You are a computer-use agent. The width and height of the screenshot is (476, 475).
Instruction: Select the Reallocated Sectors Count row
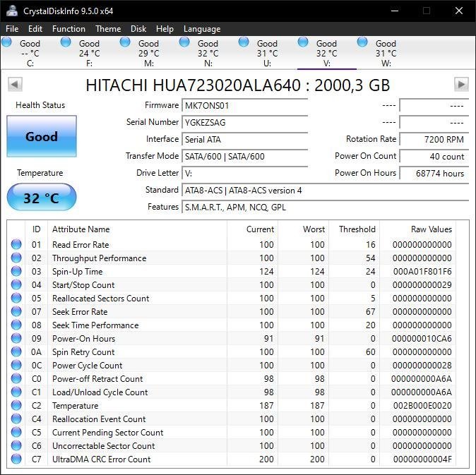pos(100,299)
